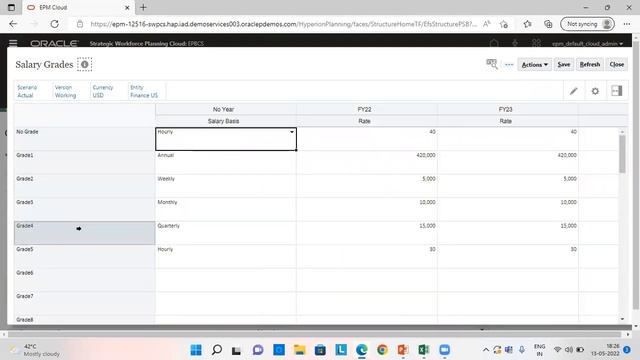Click the pencil edit members icon
The image size is (640, 360).
pyautogui.click(x=573, y=91)
